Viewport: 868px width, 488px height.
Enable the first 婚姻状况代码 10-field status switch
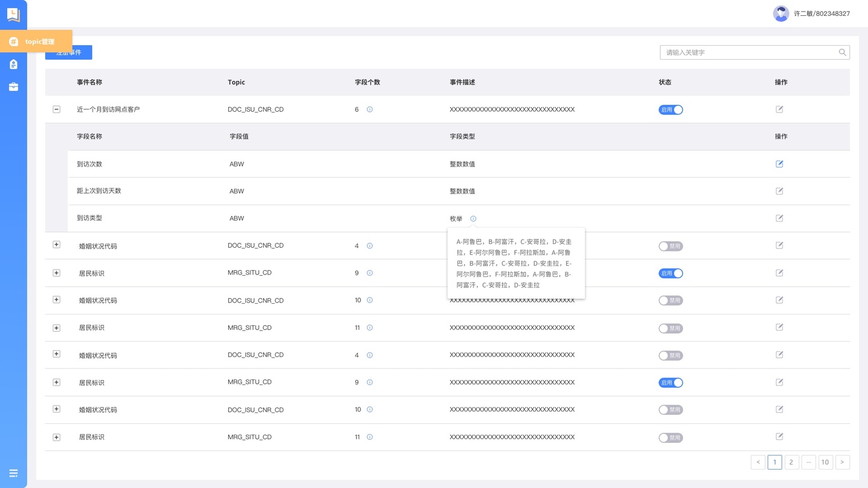pos(670,301)
